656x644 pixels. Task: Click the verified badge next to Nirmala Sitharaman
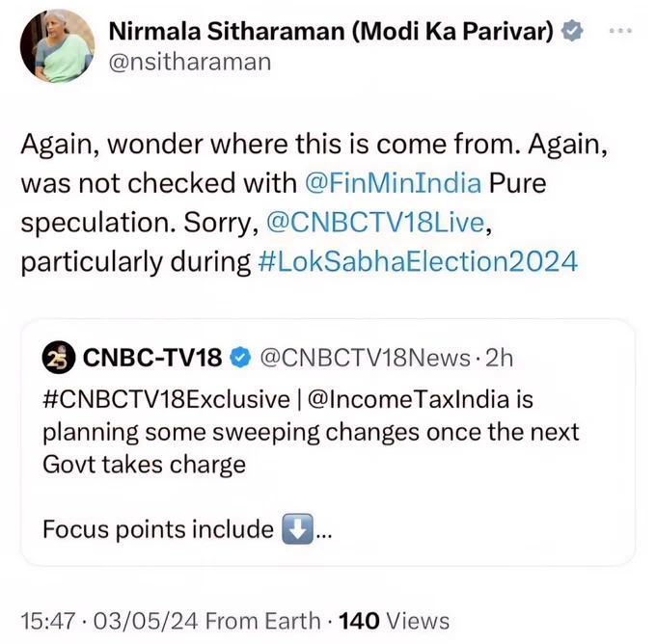coord(571,31)
